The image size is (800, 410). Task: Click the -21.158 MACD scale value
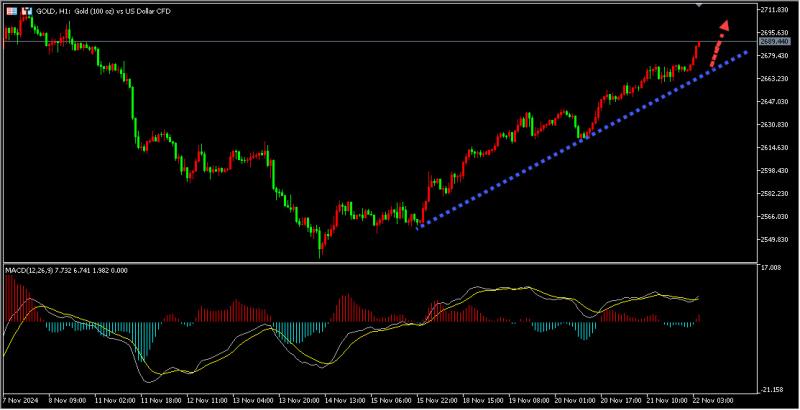771,390
